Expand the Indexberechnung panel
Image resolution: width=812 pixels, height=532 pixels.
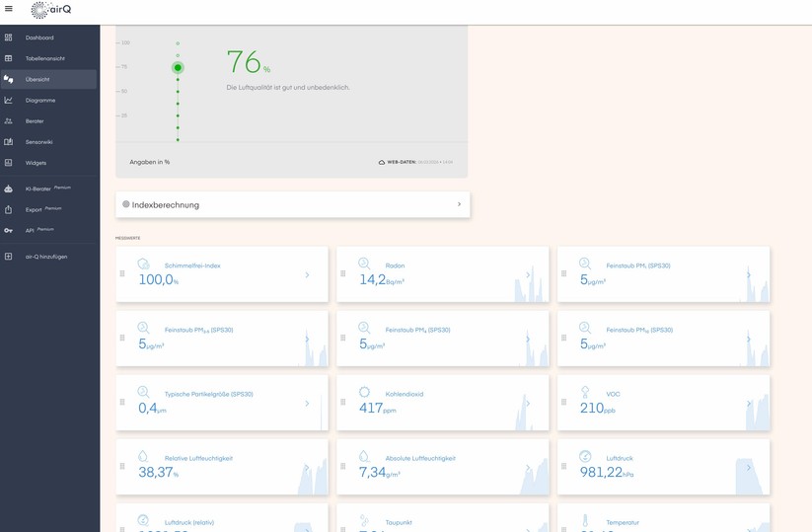tap(459, 204)
